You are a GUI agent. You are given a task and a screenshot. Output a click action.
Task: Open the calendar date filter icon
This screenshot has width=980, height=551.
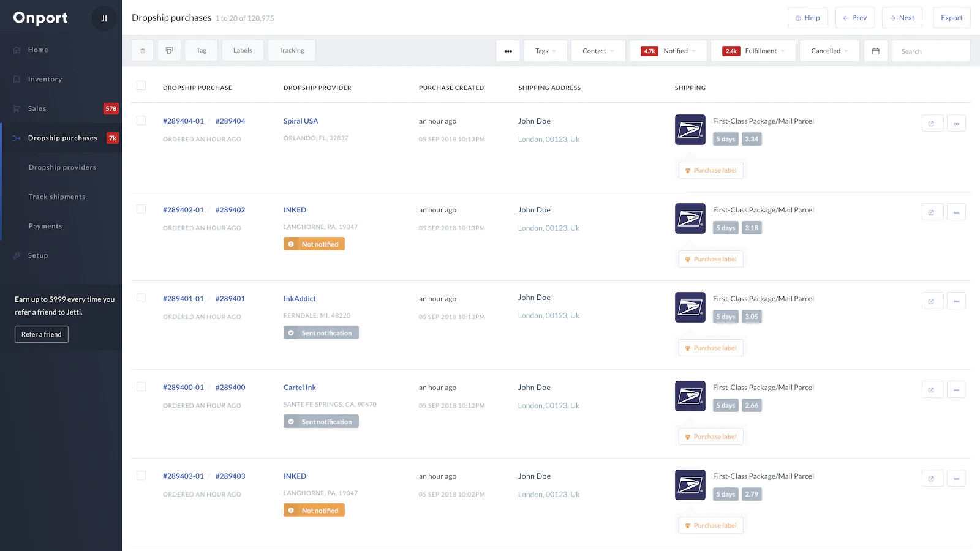coord(875,51)
